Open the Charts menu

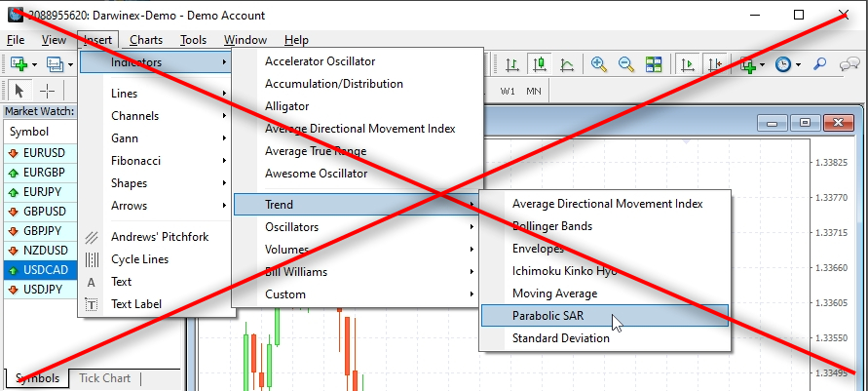(x=146, y=40)
